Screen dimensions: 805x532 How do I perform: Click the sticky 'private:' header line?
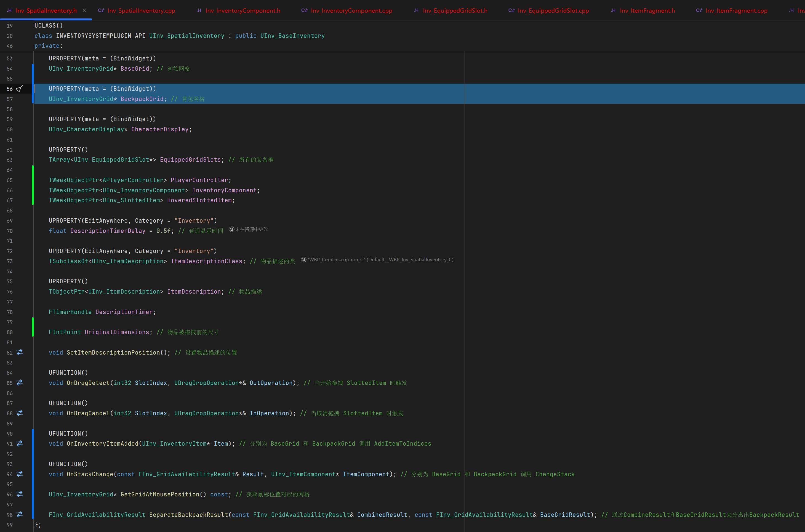click(48, 46)
